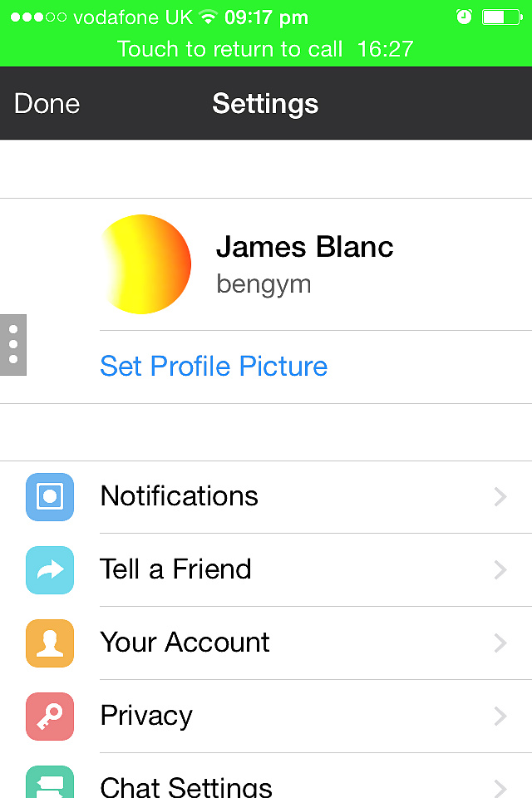532x798 pixels.
Task: Expand Tell a Friend via chevron
Action: point(500,570)
